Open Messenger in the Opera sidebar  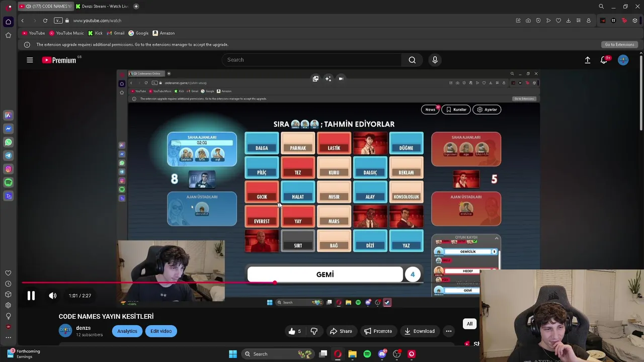coord(8,129)
